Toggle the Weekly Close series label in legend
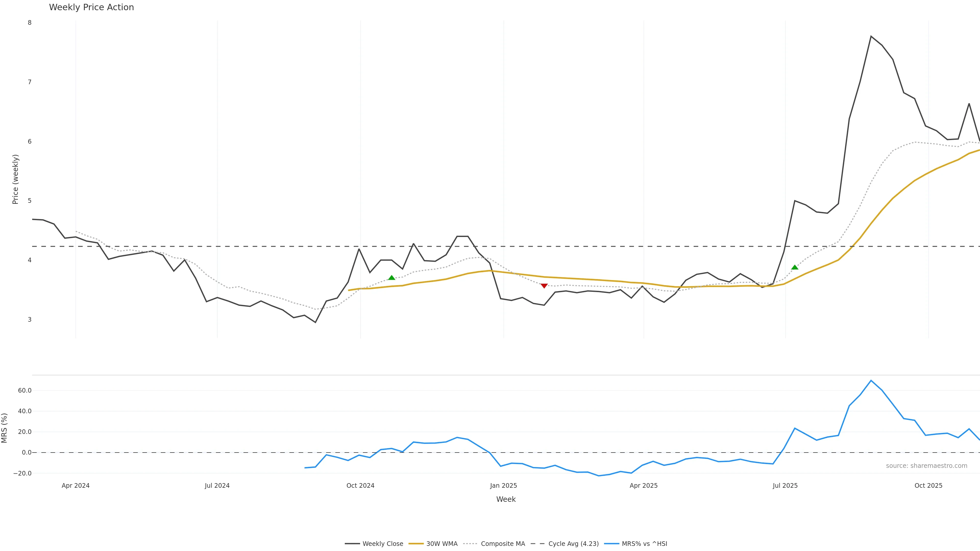This screenshot has width=980, height=551. (383, 544)
